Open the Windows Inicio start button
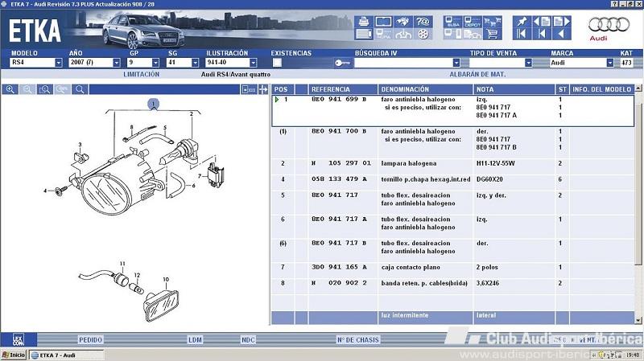Viewport: 644px width, 361px height. (x=14, y=355)
